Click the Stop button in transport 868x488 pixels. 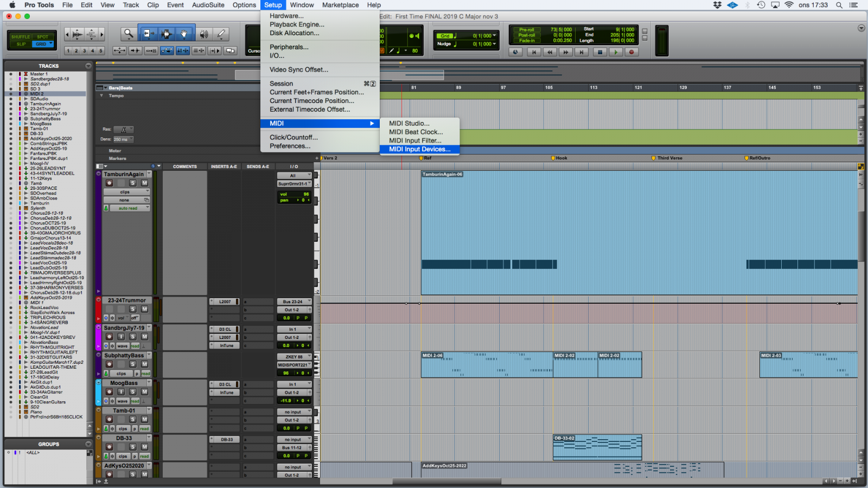(x=599, y=52)
